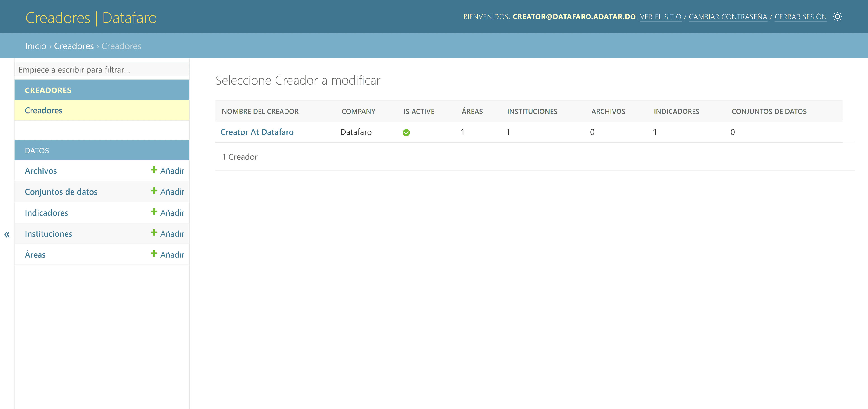The height and width of the screenshot is (409, 868).
Task: Toggle the light/dark theme icon
Action: (x=837, y=17)
